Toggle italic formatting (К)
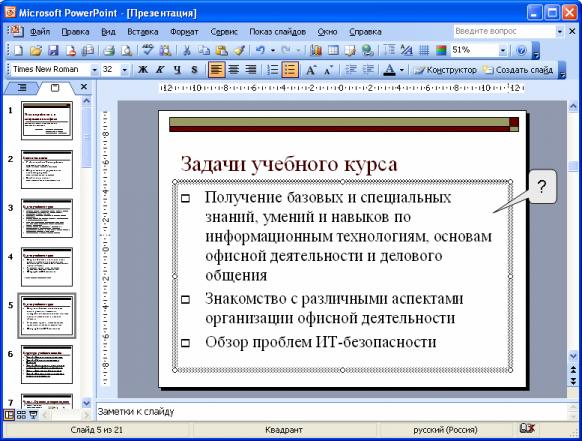 [x=160, y=69]
